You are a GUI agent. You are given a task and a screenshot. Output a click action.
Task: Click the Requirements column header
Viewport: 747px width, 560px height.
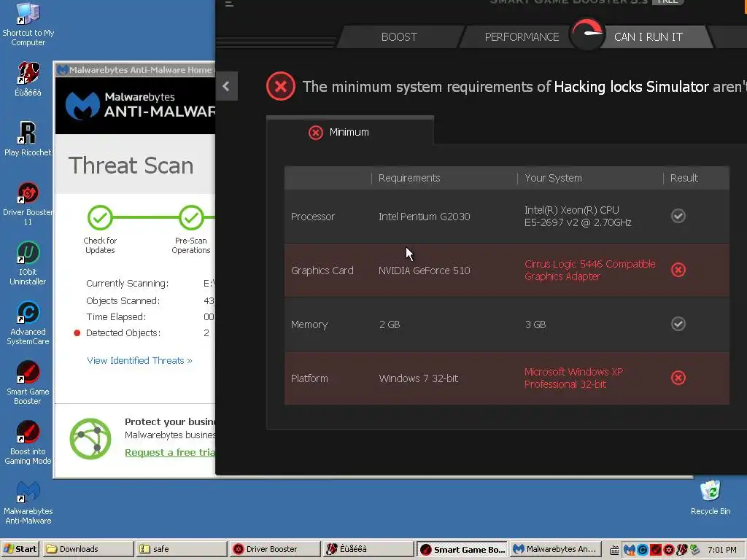pos(409,178)
